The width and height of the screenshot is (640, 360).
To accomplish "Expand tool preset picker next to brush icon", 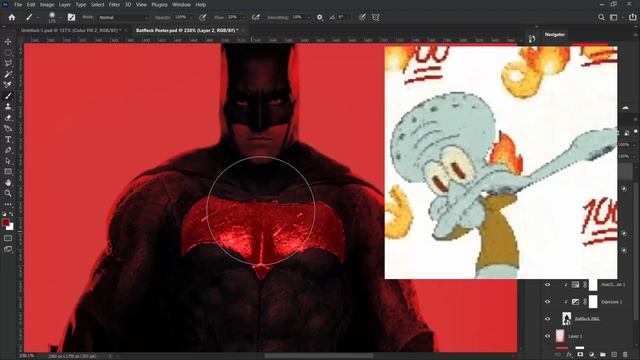I will [38, 18].
